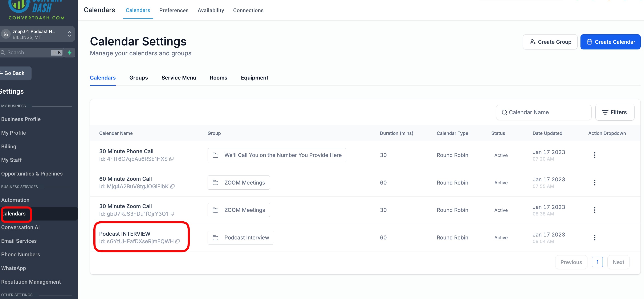Copy the Podcast INTERVIEW calendar ID
The image size is (644, 299).
click(x=178, y=242)
